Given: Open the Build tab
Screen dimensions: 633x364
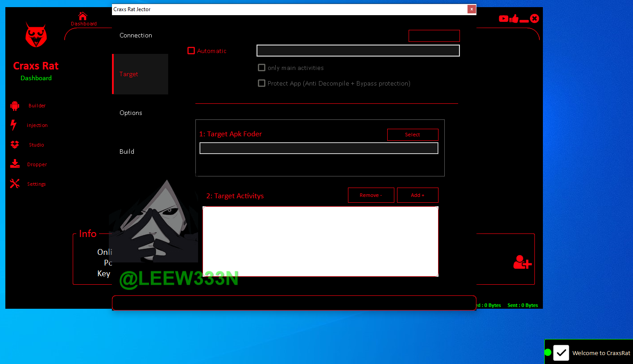Looking at the screenshot, I should (127, 151).
